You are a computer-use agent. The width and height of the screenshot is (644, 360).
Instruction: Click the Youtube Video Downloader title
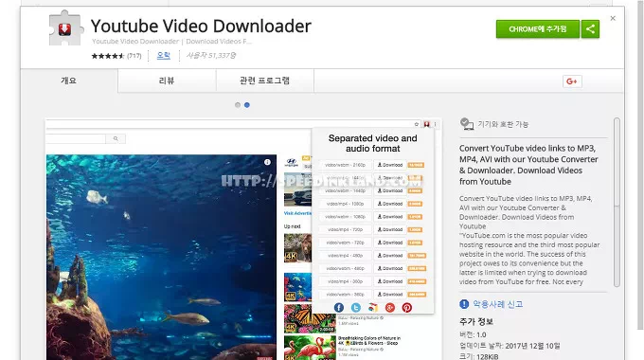[201, 27]
